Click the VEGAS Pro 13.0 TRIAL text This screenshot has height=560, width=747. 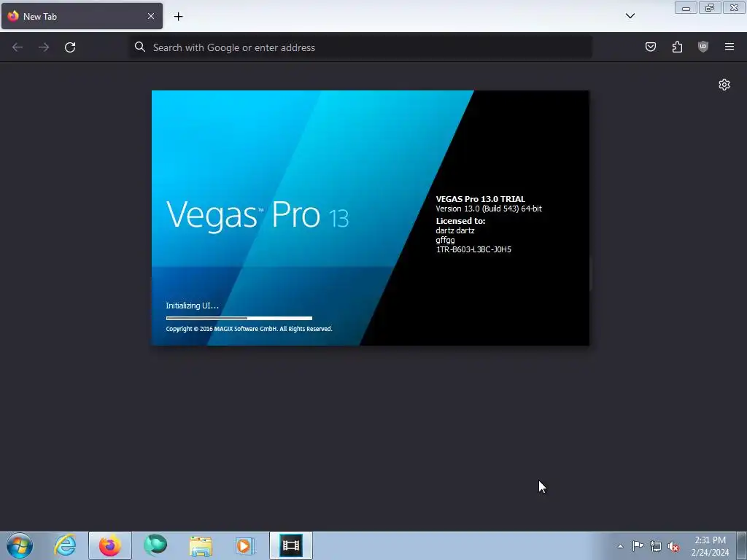pos(480,199)
